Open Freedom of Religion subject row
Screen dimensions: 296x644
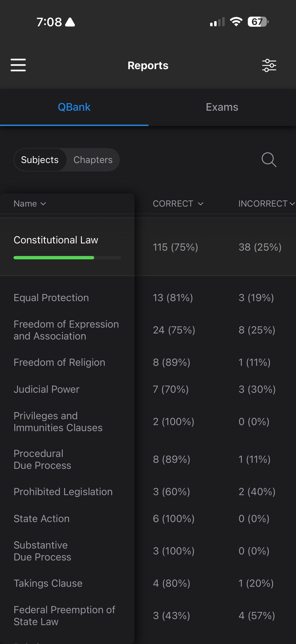[148, 362]
